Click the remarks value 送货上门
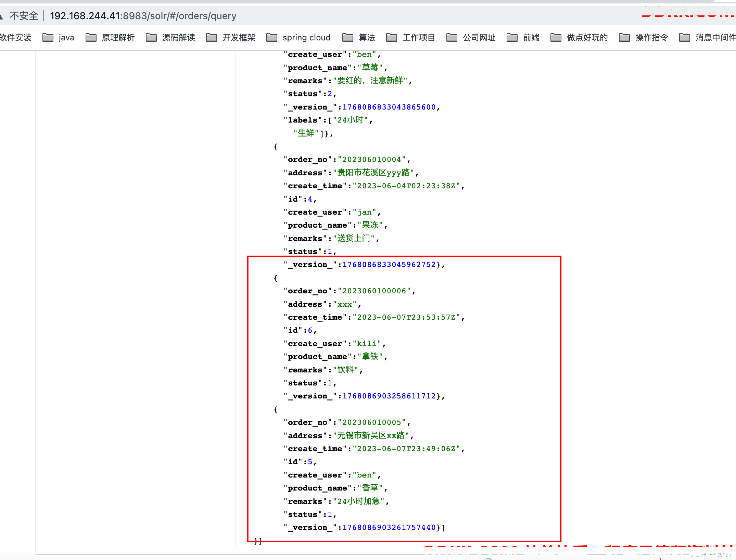The height and width of the screenshot is (560, 736). 354,238
